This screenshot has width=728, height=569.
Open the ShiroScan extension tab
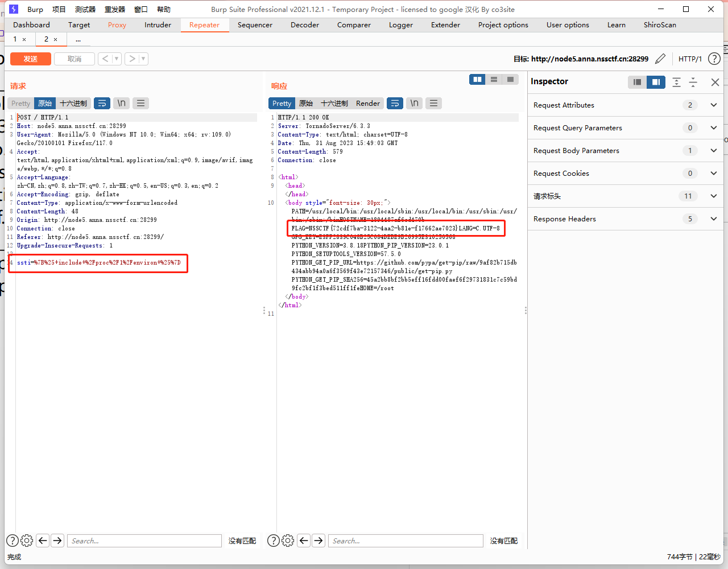pos(660,24)
